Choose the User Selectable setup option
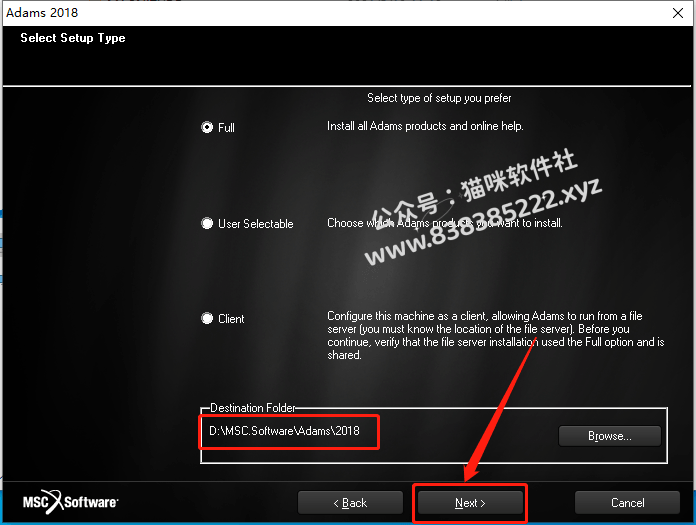 [207, 223]
